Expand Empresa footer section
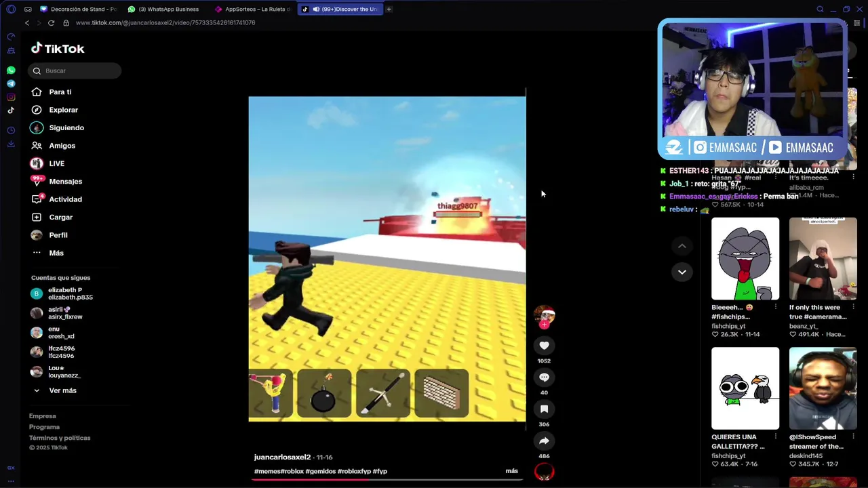The height and width of the screenshot is (488, 868). coord(42,416)
